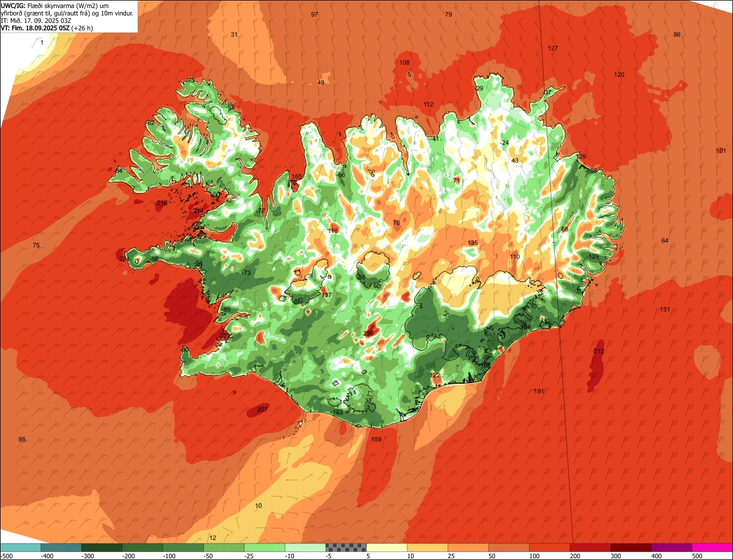Select the map value 31

(x=234, y=35)
